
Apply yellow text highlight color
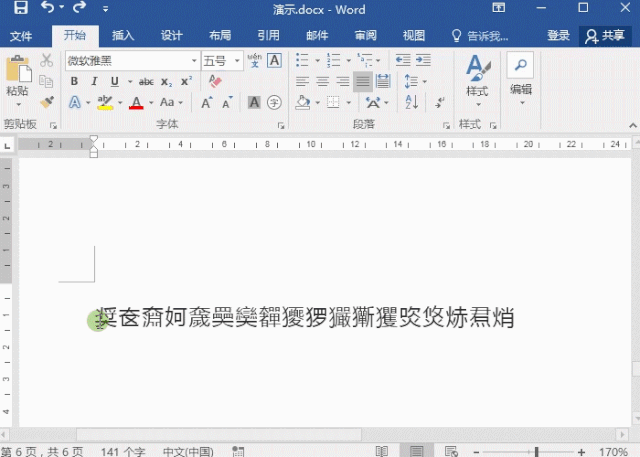(x=105, y=102)
